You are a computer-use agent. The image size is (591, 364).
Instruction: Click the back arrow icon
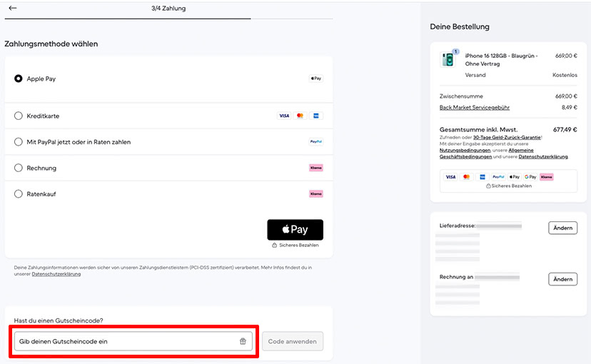pos(13,9)
